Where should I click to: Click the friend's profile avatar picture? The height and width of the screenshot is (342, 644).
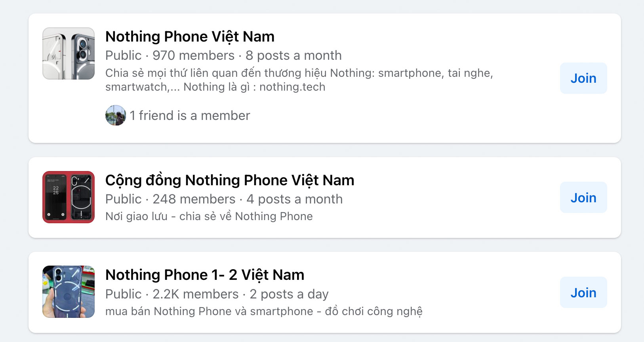(116, 115)
